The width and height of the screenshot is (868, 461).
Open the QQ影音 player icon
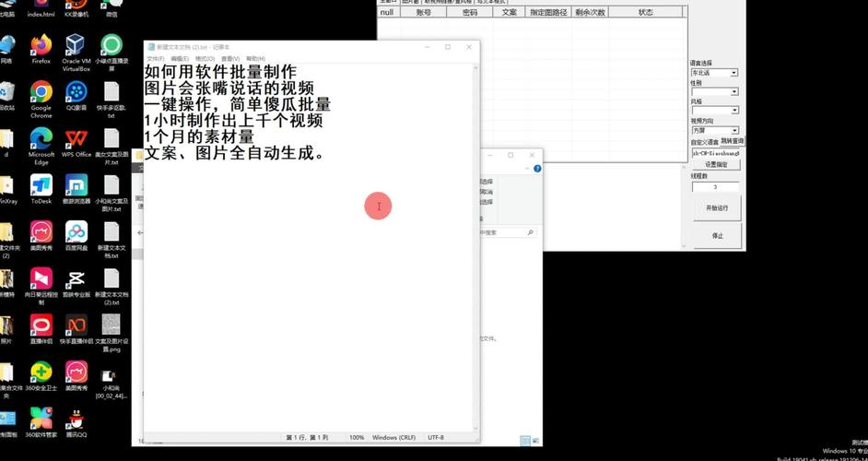[76, 92]
